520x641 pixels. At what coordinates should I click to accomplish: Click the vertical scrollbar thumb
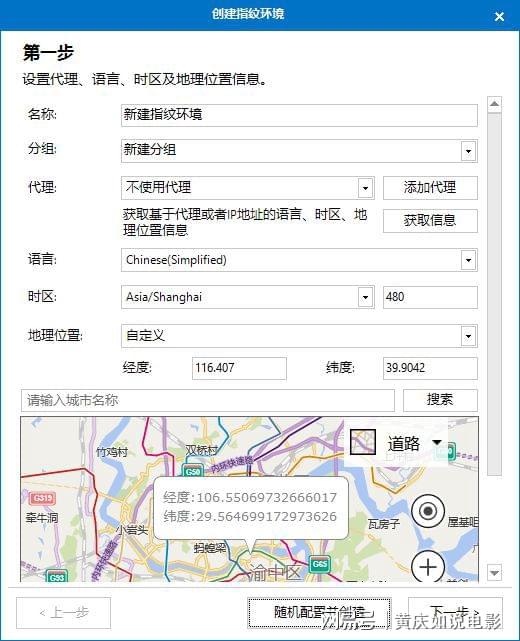(x=494, y=294)
